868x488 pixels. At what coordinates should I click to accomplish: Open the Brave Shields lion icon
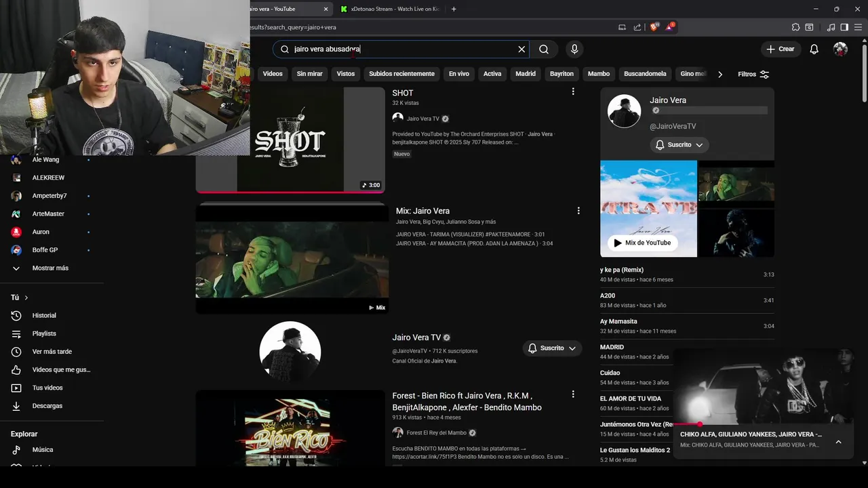click(x=654, y=27)
